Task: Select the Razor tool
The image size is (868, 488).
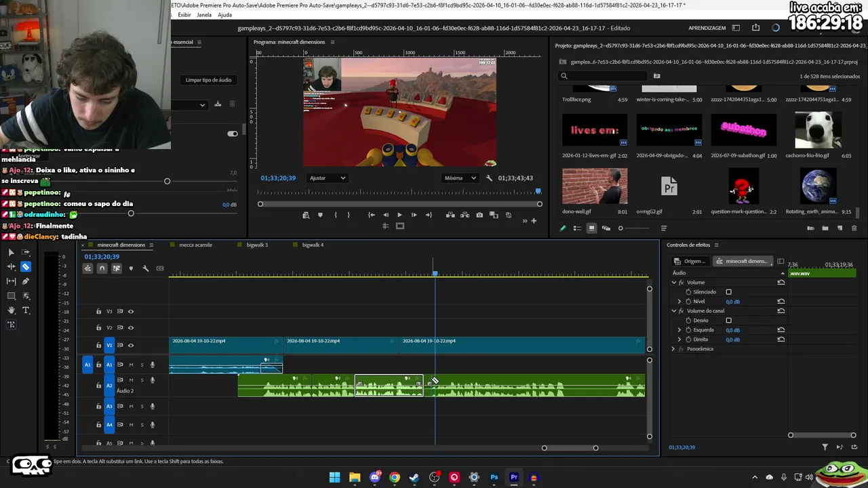Action: [x=26, y=266]
